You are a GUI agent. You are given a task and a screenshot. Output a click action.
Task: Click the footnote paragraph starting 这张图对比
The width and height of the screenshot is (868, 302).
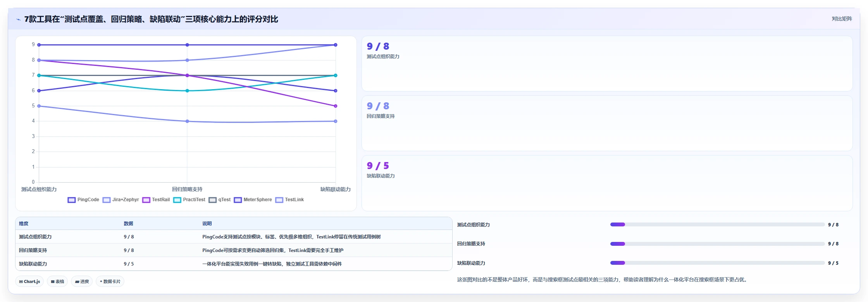point(603,280)
